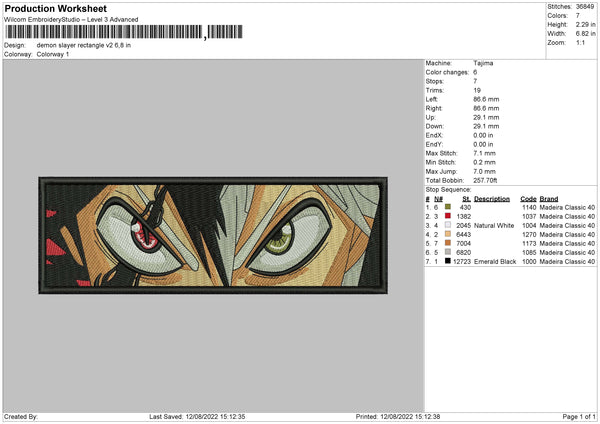Screen dimensions: 600x424
Task: Click the Total Bobbin value "257.70ft"
Action: (485, 180)
